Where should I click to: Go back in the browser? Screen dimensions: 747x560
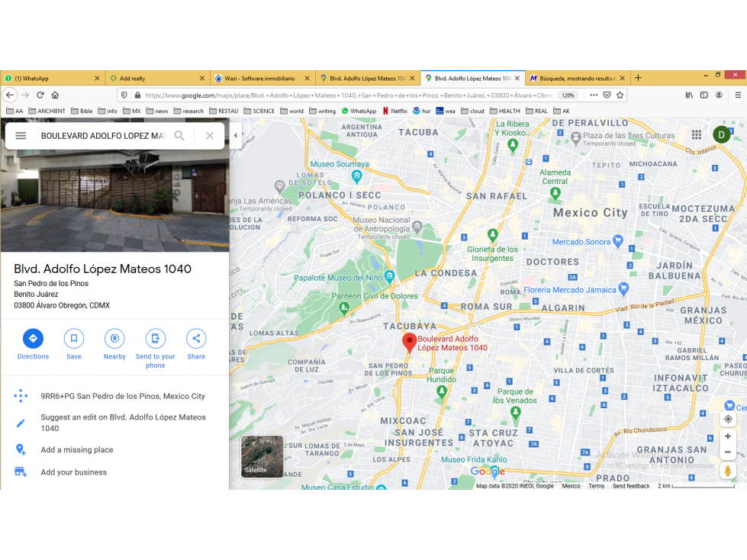(10, 95)
